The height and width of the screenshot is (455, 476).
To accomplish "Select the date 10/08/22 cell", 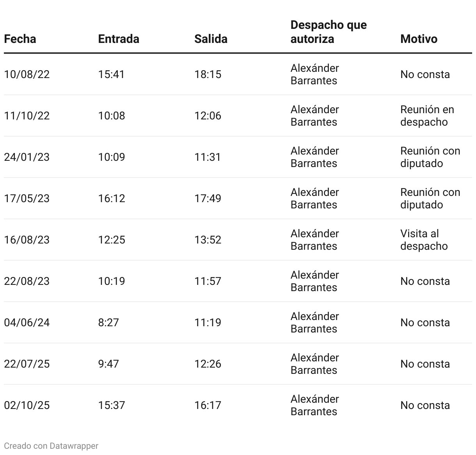I will pos(27,74).
